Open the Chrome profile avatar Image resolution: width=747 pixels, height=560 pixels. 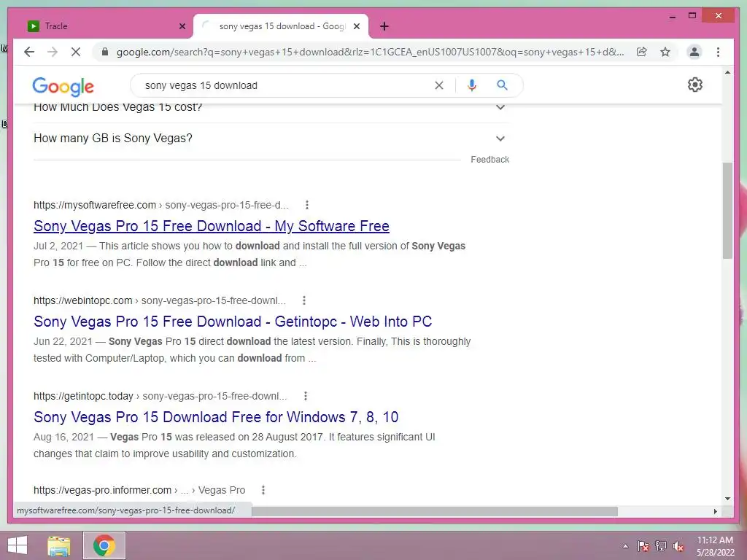pyautogui.click(x=694, y=52)
